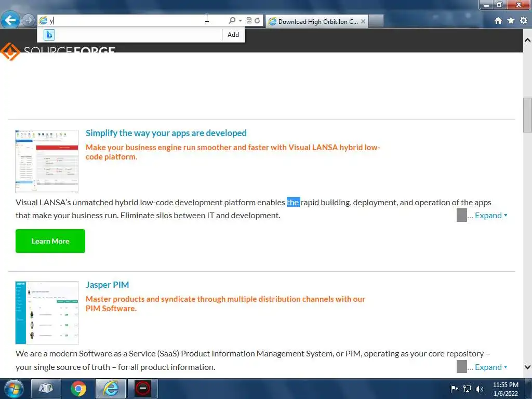Click inside the address bar field

click(136, 21)
